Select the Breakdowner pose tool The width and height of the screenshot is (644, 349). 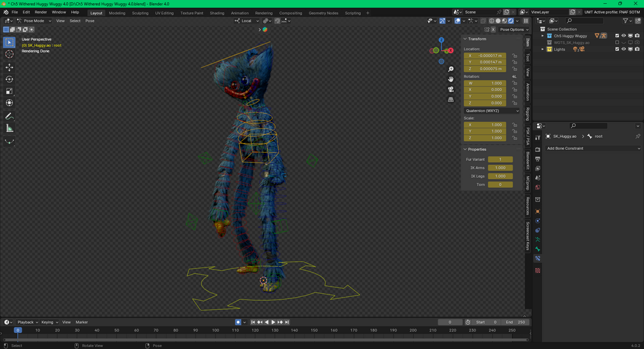10,142
